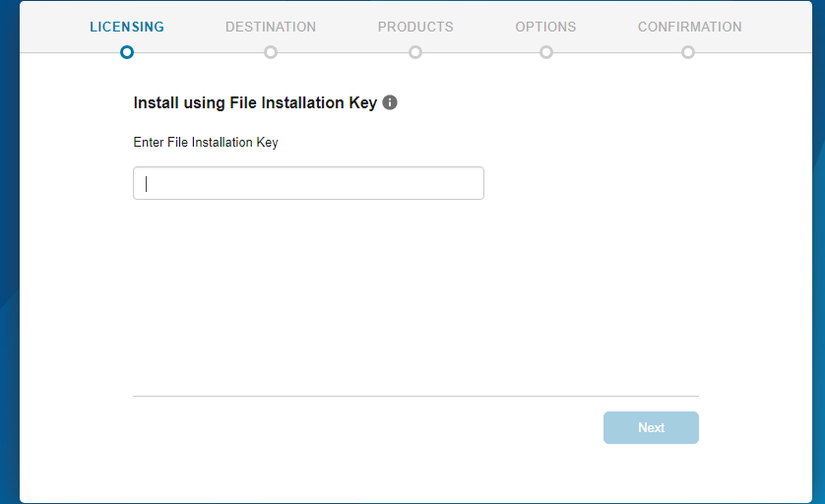The width and height of the screenshot is (825, 504).
Task: Click progress line between Products and Options
Action: pos(480,52)
